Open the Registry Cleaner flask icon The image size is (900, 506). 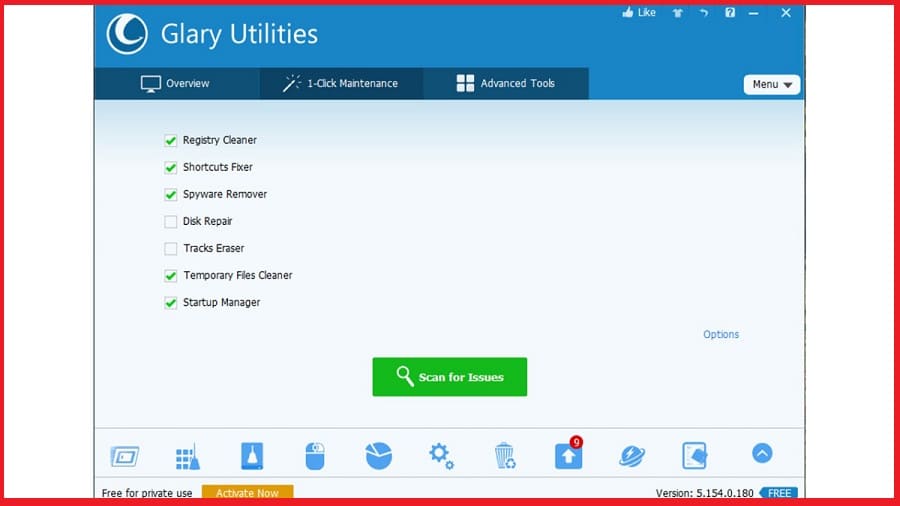(x=252, y=456)
